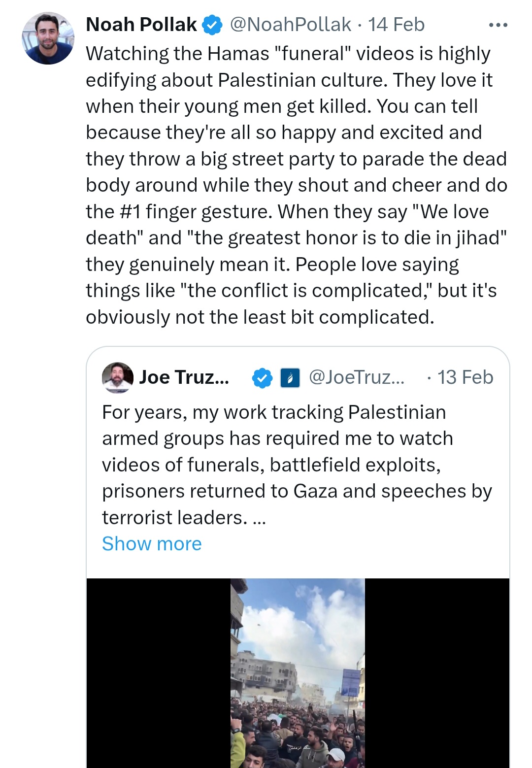Select the Joe Truz... display name
The height and width of the screenshot is (768, 532).
pyautogui.click(x=184, y=377)
